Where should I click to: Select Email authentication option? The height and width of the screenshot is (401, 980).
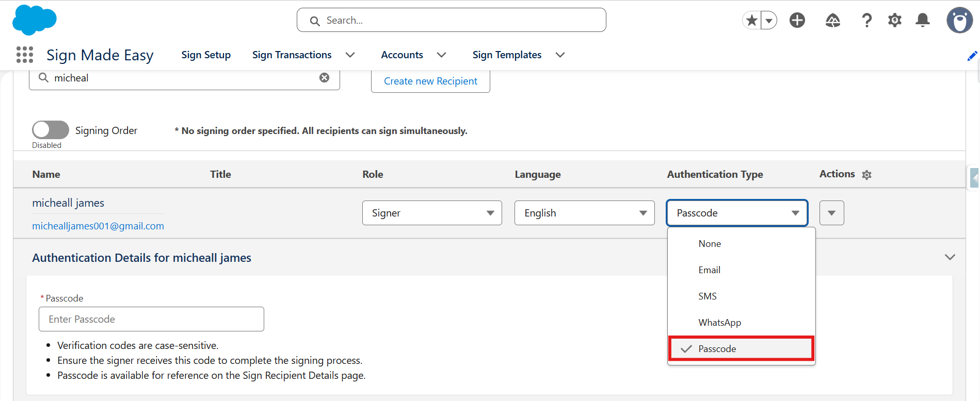tap(742, 270)
